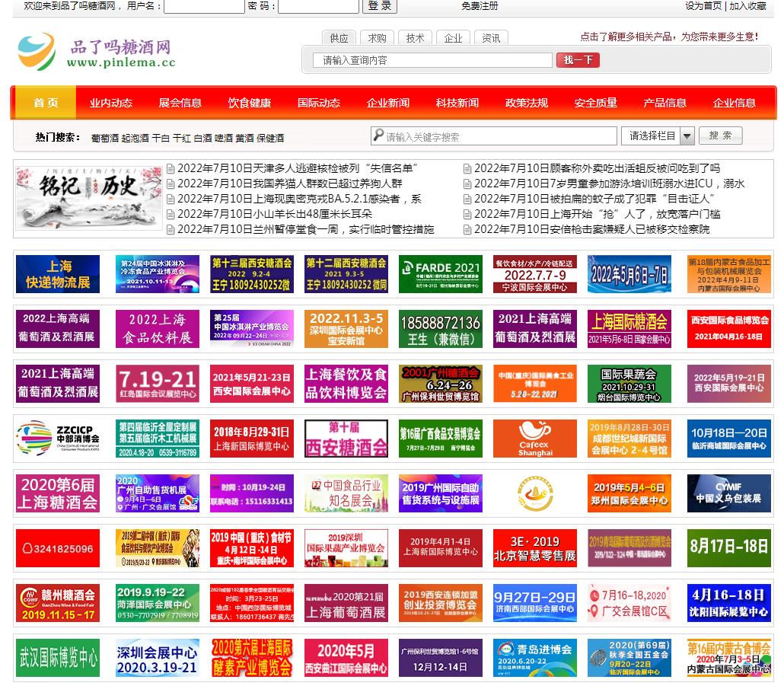The width and height of the screenshot is (784, 686).
Task: Open 饮食健康 navigation item
Action: tap(250, 103)
